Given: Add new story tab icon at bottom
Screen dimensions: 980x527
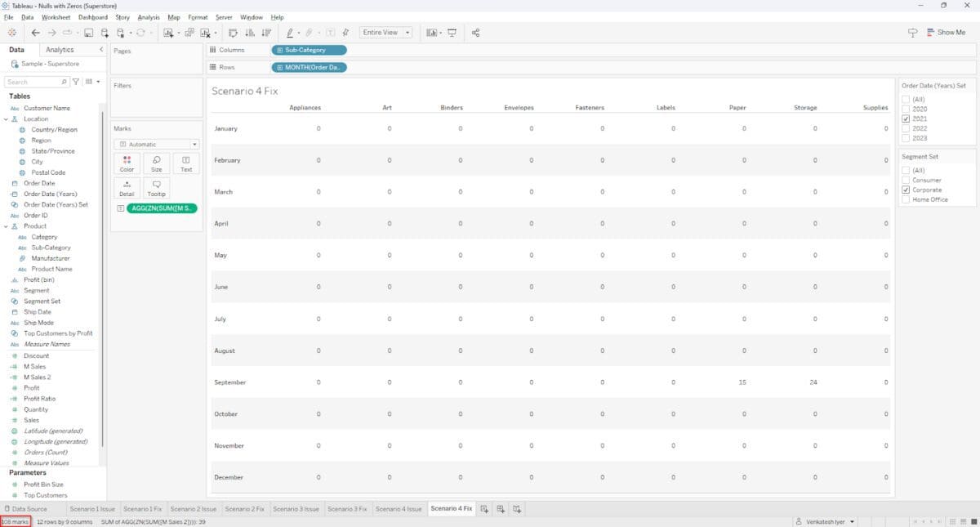Looking at the screenshot, I should (x=516, y=509).
